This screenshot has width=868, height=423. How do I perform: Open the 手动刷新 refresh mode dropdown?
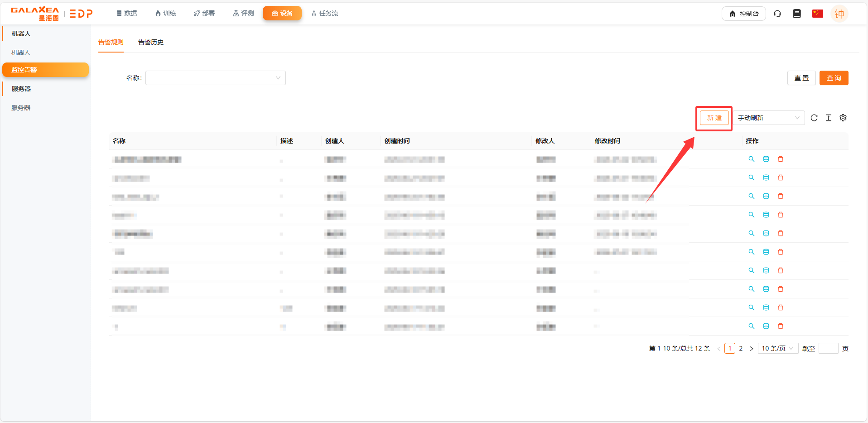(769, 118)
